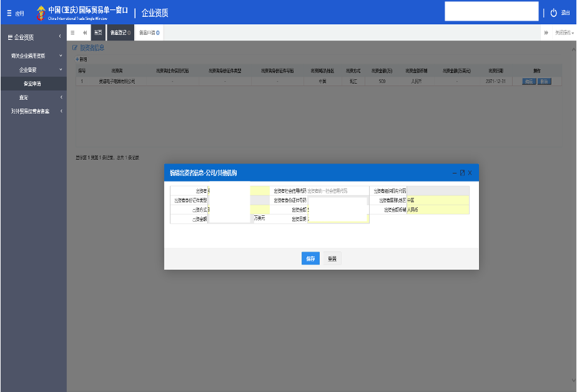Minimize the edit investor info dialog

(x=455, y=172)
